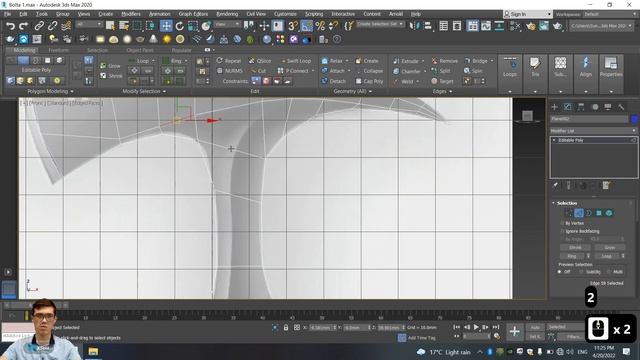
Task: Click the blue object color swatch
Action: [x=634, y=119]
